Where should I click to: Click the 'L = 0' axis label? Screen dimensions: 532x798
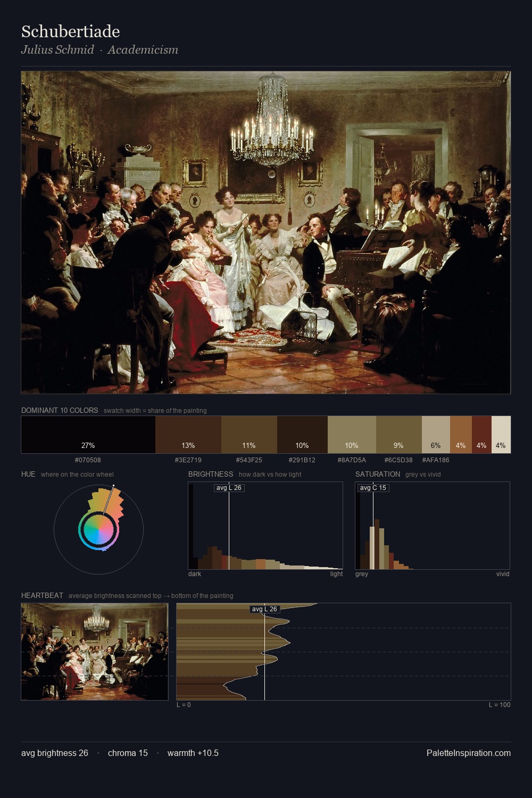pyautogui.click(x=184, y=705)
